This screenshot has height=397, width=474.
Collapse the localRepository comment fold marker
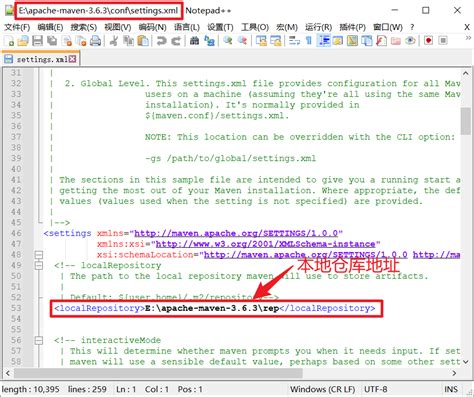coord(39,266)
